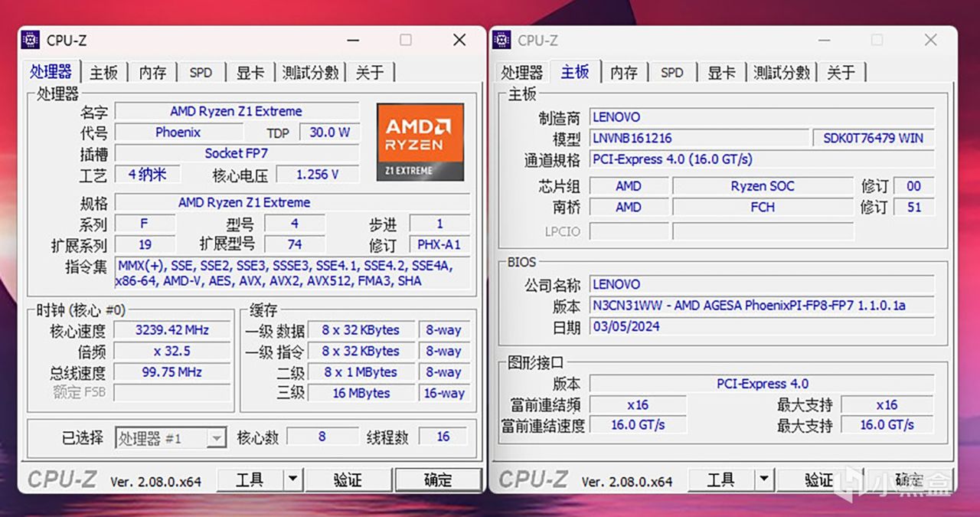Image resolution: width=980 pixels, height=517 pixels.
Task: Click the L3 associativity value 16-way
Action: tap(444, 393)
